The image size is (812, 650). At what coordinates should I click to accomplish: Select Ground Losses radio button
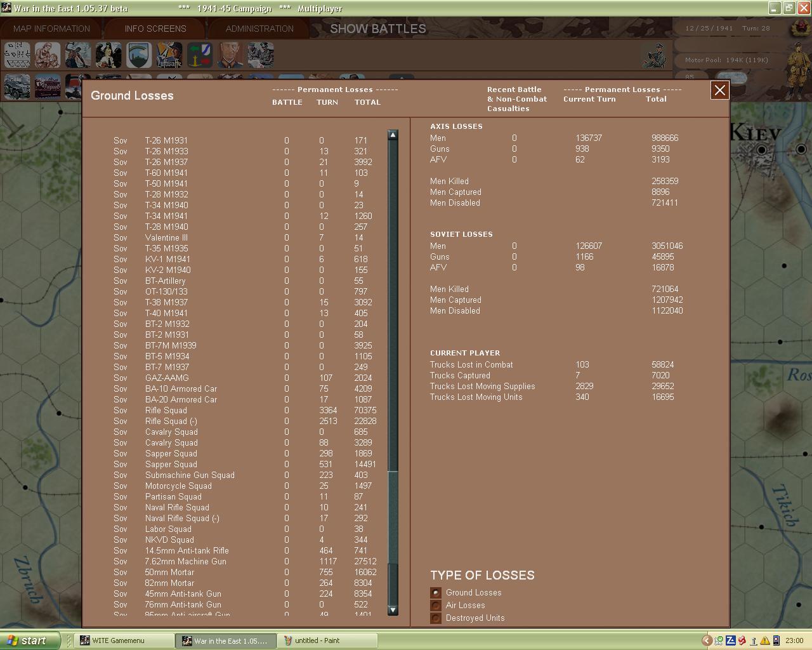point(436,593)
